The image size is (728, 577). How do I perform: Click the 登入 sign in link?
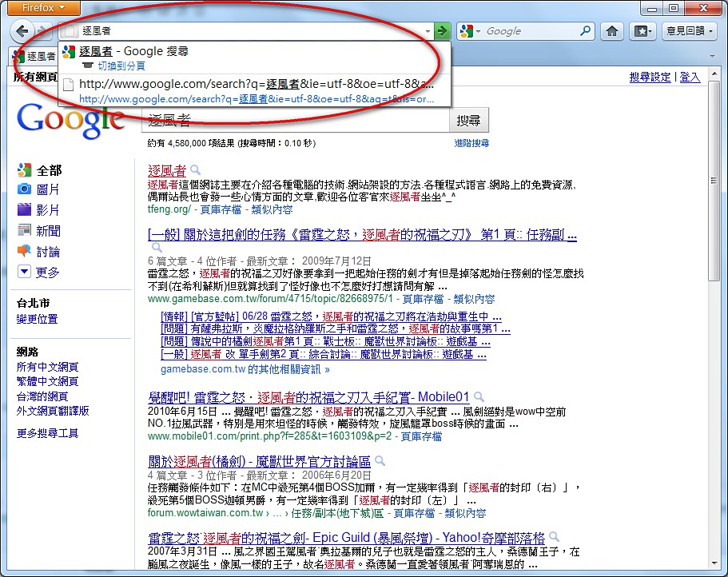tap(690, 77)
